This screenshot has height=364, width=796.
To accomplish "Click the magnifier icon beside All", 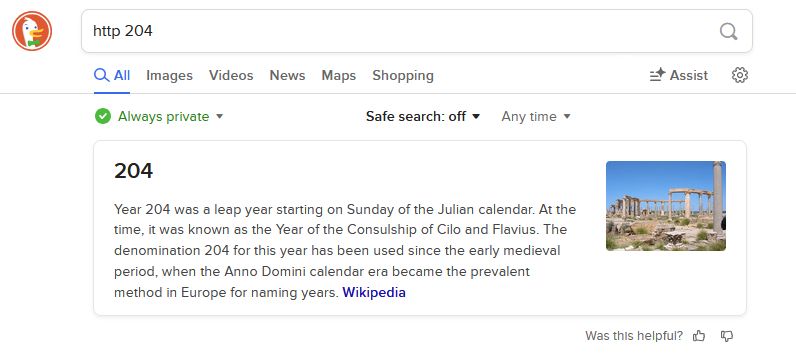I will click(102, 75).
